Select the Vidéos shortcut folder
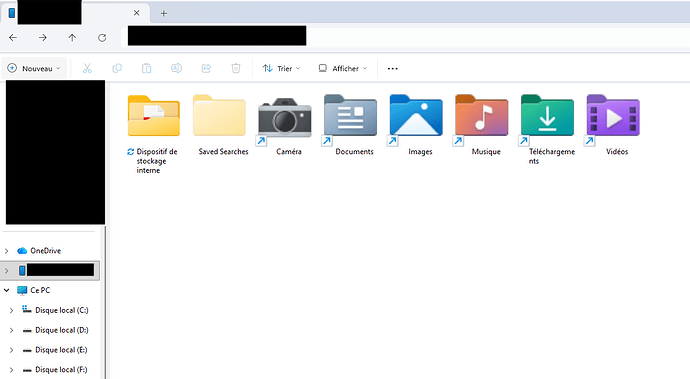This screenshot has height=379, width=690. point(613,125)
